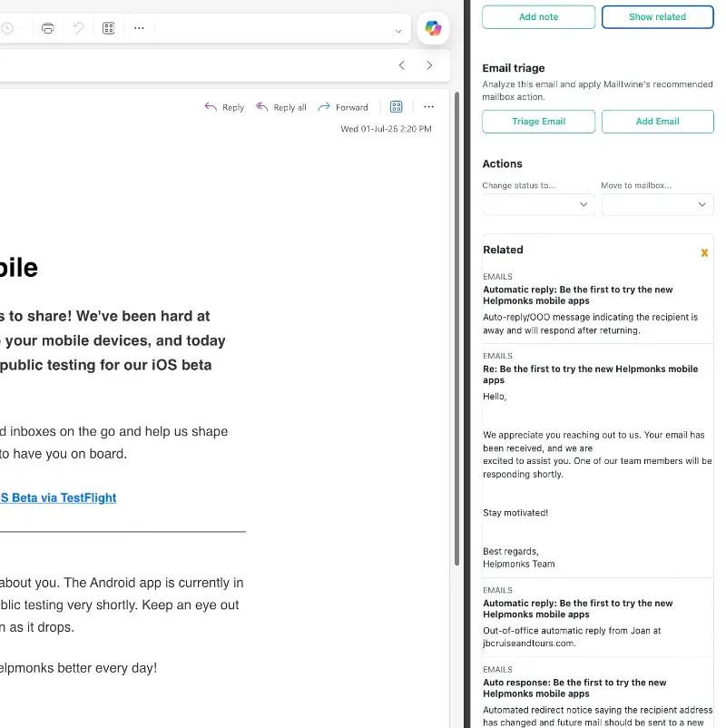Viewport: 726px width, 728px height.
Task: Click the email timestamp Wed 01-Jul-26 2:20 PM
Action: coord(386,129)
